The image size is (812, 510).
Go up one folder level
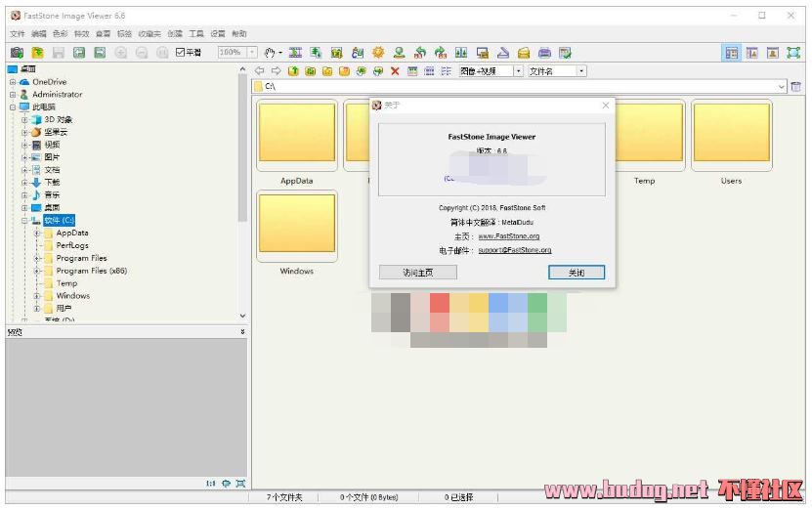(x=293, y=71)
